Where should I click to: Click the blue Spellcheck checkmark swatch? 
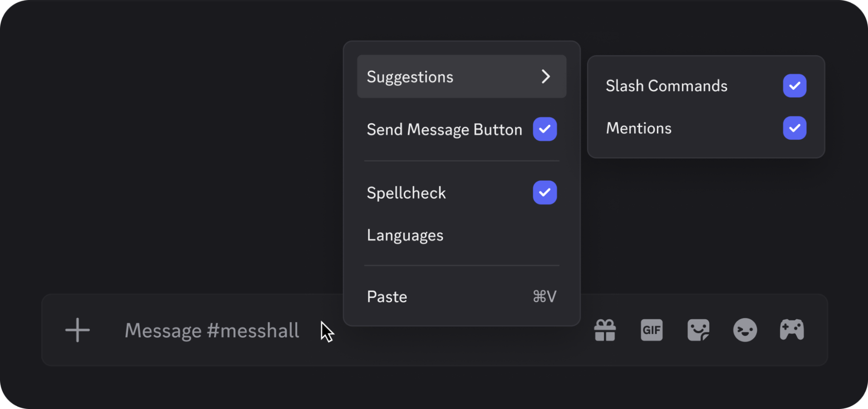coord(545,192)
